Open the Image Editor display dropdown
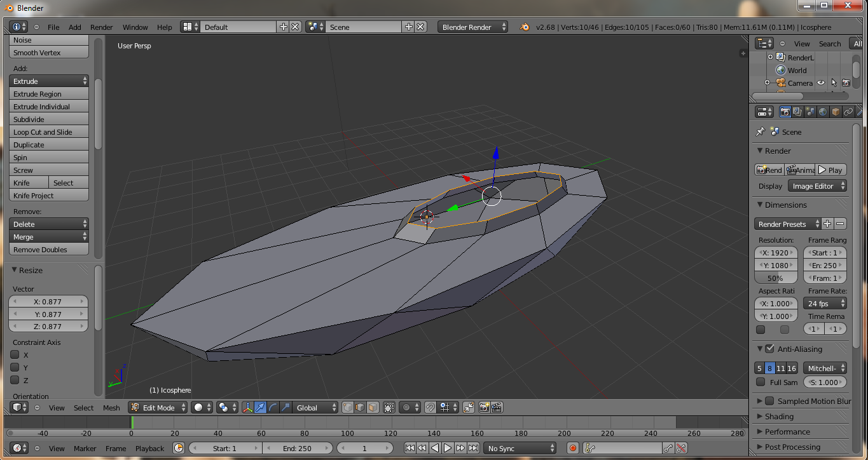 tap(818, 186)
